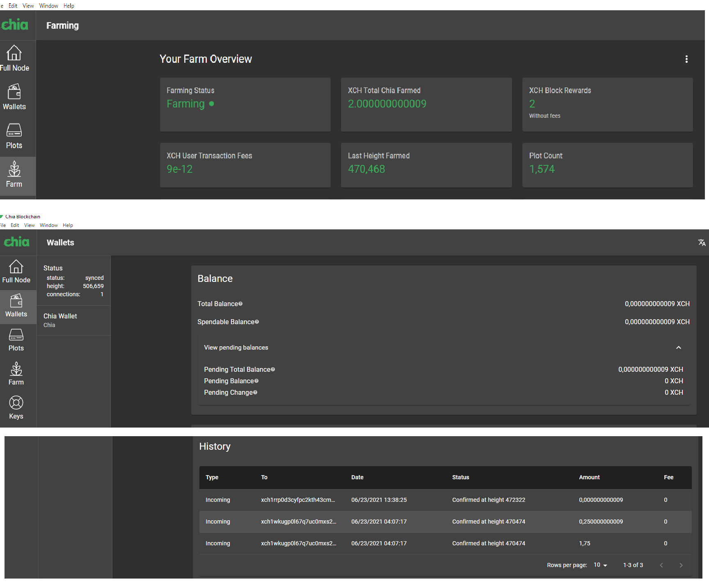Viewport: 709px width, 588px height.
Task: Open Edit menu in Farming window
Action: pyautogui.click(x=13, y=6)
